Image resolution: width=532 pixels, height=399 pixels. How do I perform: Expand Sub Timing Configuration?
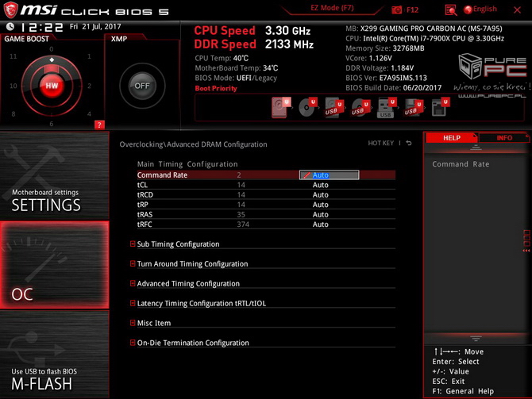178,244
